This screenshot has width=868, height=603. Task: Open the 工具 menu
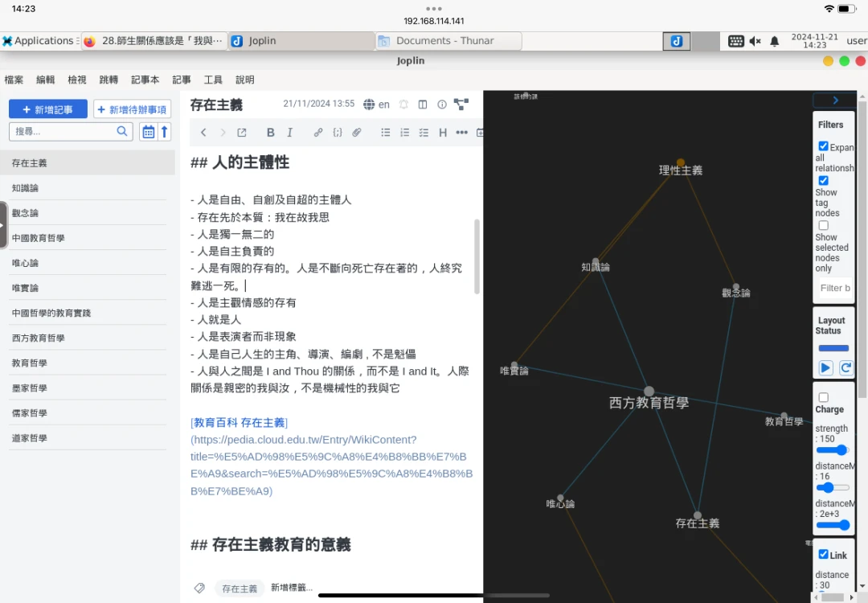tap(213, 80)
